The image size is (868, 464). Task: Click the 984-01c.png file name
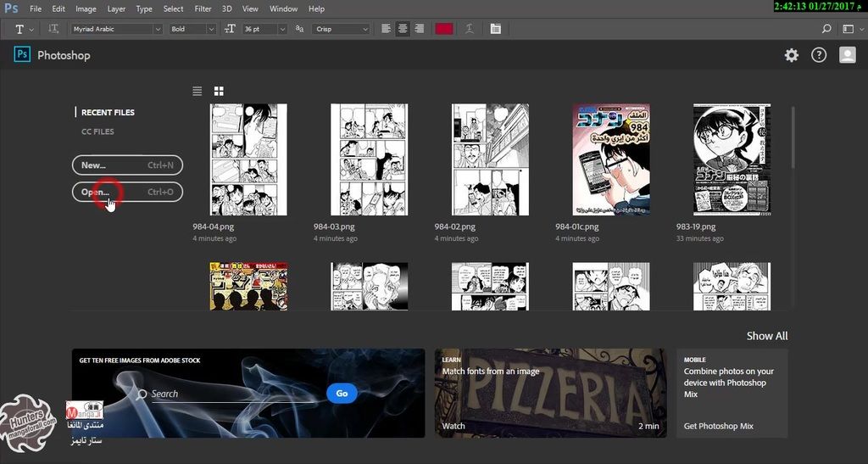tap(577, 227)
